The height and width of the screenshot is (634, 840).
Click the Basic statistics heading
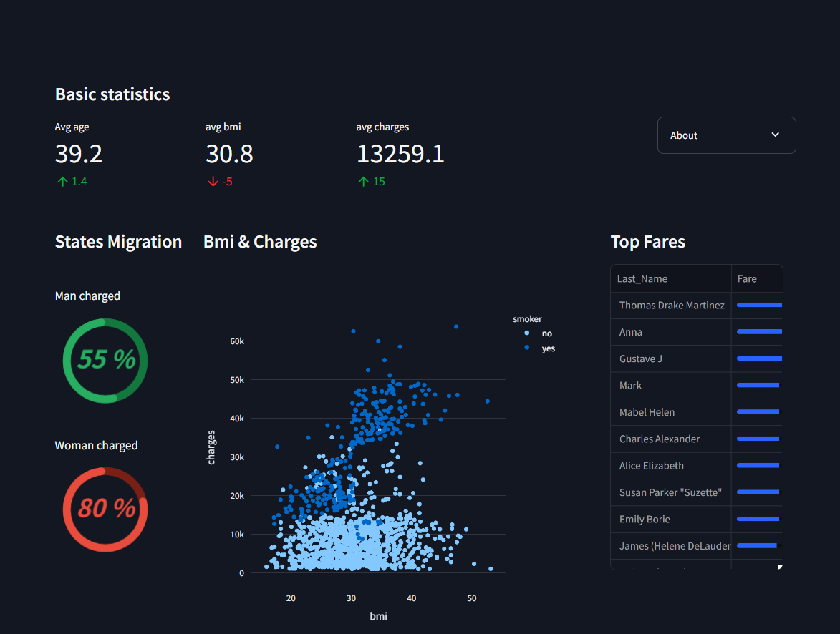pos(112,94)
